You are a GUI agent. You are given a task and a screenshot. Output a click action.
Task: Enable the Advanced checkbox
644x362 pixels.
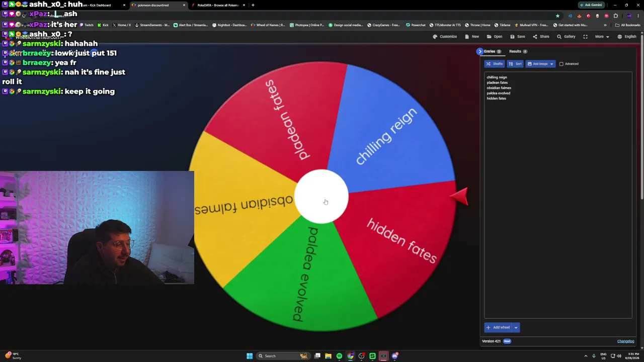click(x=561, y=64)
